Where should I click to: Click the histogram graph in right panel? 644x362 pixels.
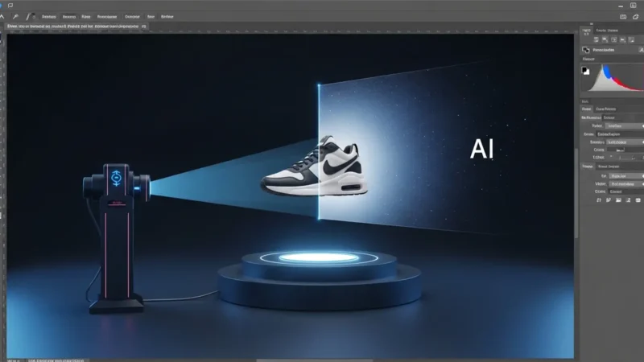pyautogui.click(x=617, y=78)
